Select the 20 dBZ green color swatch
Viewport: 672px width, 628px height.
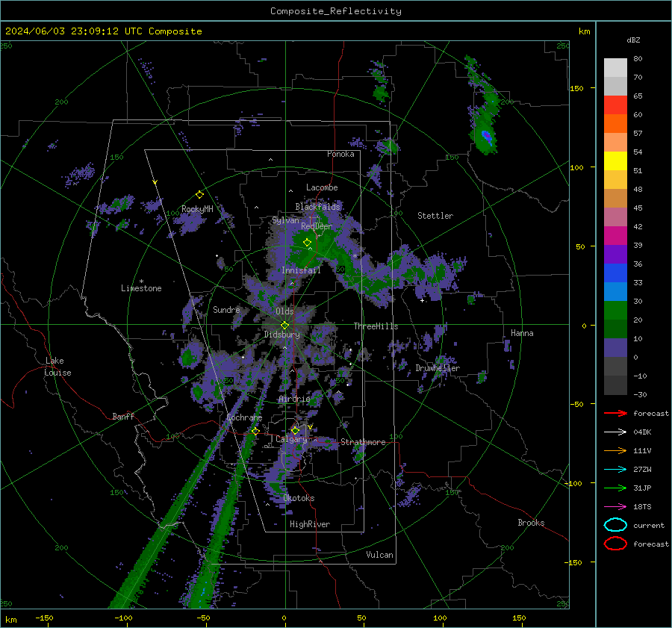click(x=615, y=311)
